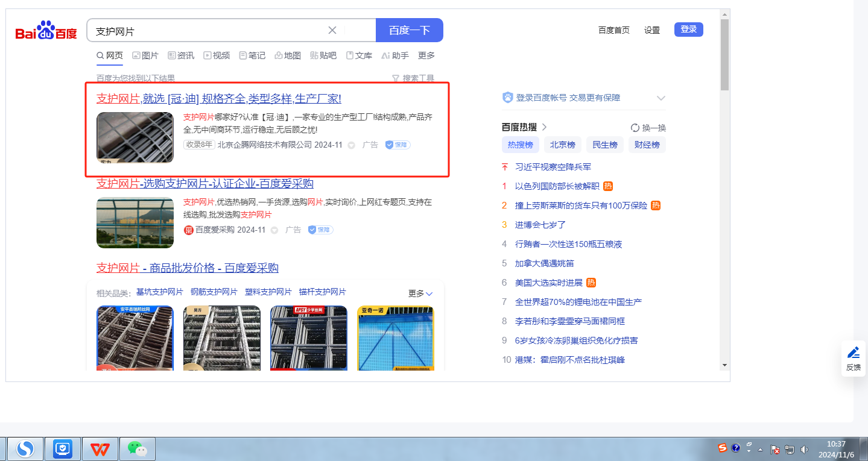Screen dimensions: 868x461
Task: Open 搜索工具 filter options
Action: 413,78
